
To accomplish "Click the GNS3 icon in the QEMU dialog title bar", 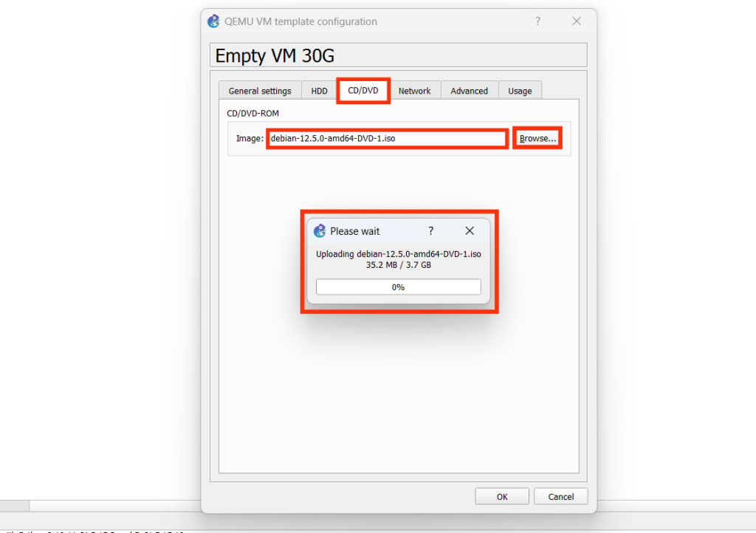I will (x=213, y=21).
